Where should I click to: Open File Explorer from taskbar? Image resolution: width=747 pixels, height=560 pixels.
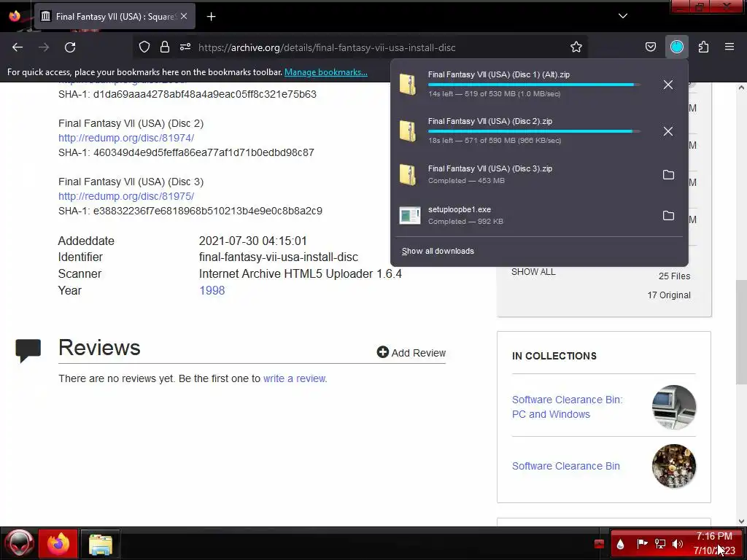coord(100,543)
